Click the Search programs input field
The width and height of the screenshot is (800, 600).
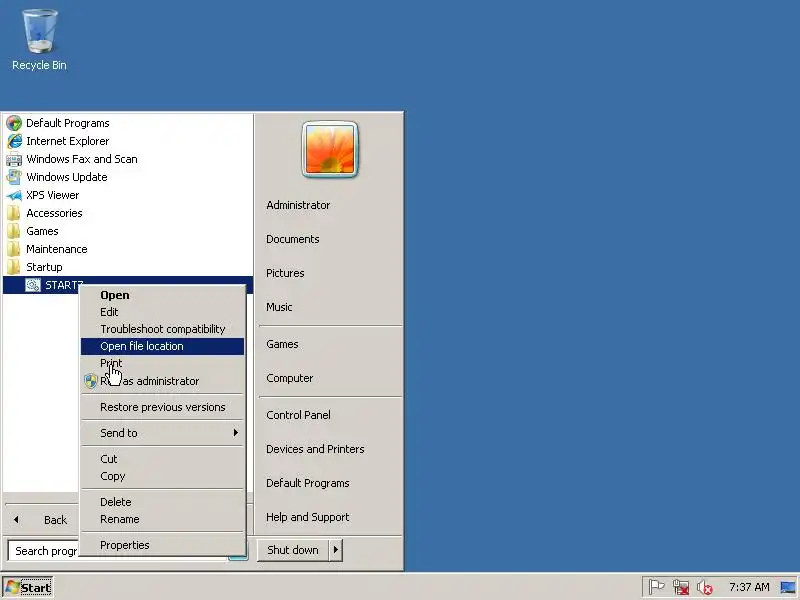45,551
